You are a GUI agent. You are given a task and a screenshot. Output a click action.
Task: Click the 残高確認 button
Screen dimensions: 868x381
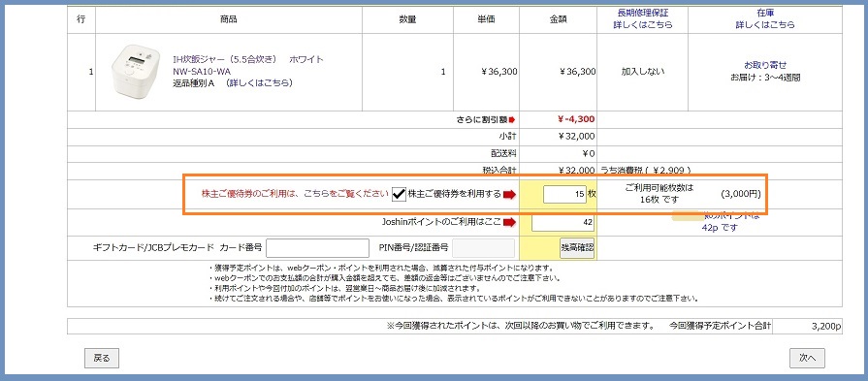(x=577, y=248)
